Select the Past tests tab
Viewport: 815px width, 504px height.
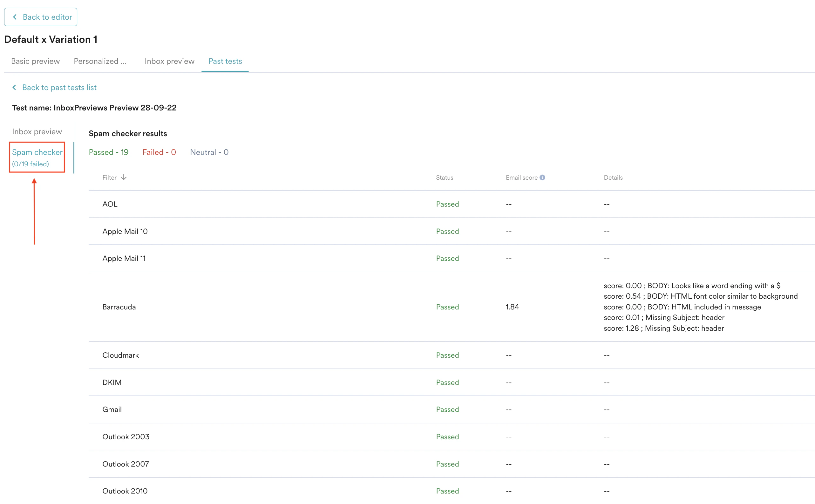(225, 61)
